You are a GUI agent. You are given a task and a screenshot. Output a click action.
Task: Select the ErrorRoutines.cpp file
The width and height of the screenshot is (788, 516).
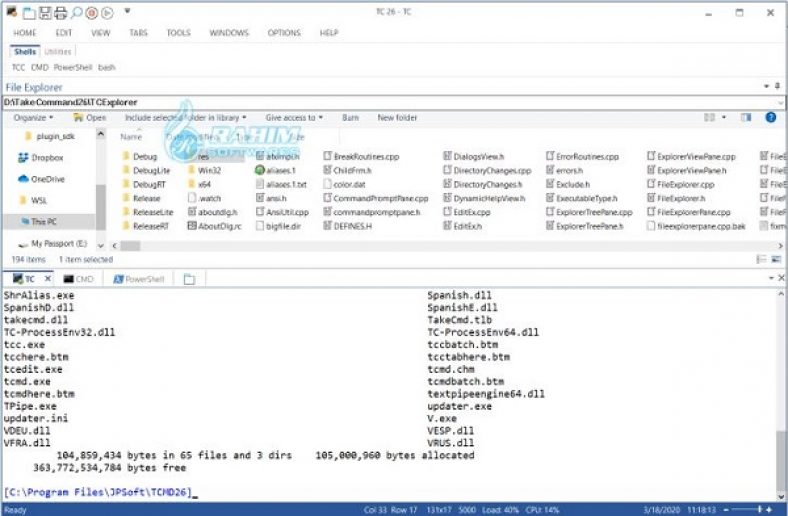tap(582, 157)
